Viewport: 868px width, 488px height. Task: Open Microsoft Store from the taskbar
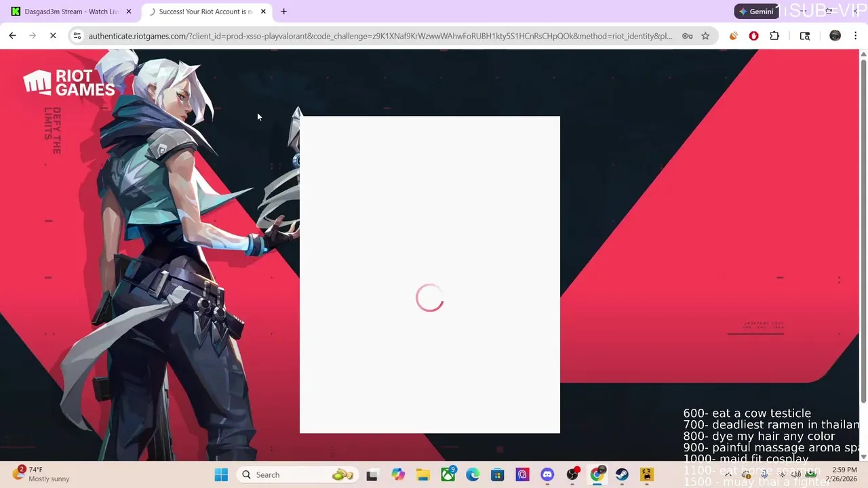click(498, 475)
